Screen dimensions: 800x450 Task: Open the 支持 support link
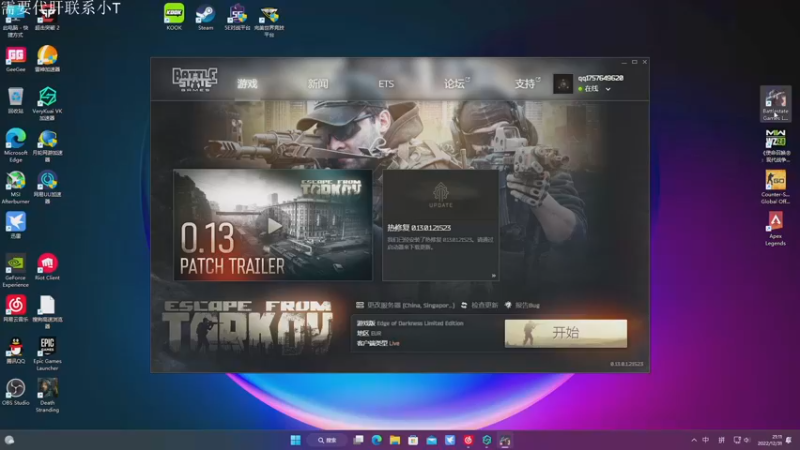click(525, 84)
